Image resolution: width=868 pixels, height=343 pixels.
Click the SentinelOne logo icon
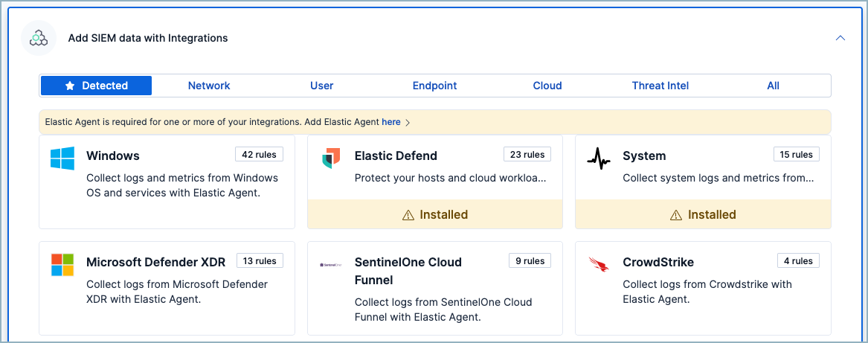(x=331, y=264)
